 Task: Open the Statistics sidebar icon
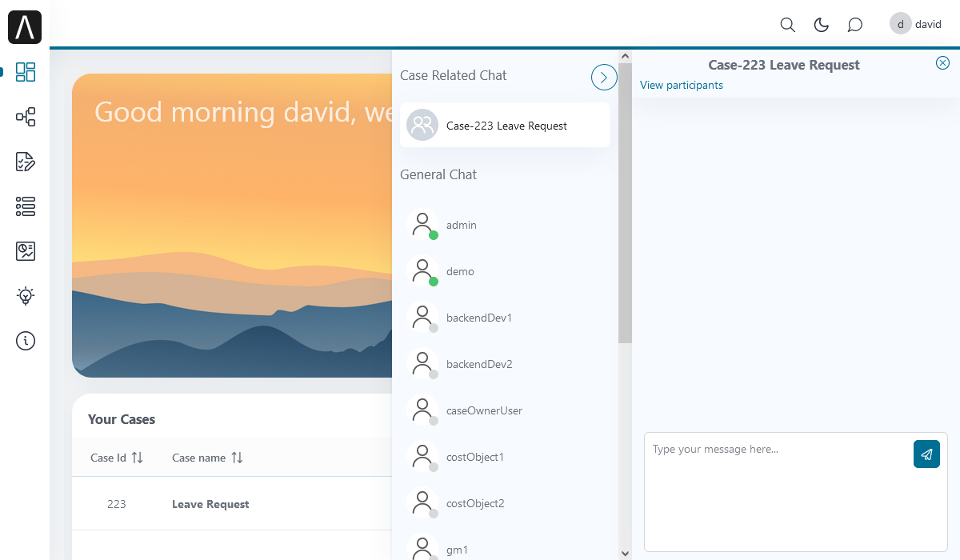click(x=26, y=251)
